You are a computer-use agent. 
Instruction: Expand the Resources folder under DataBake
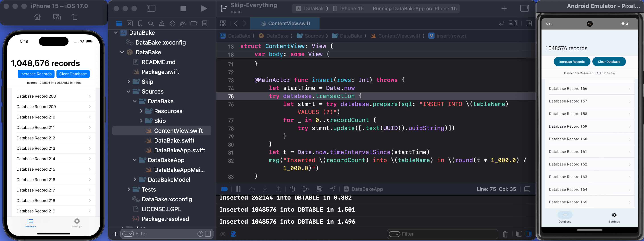(141, 111)
